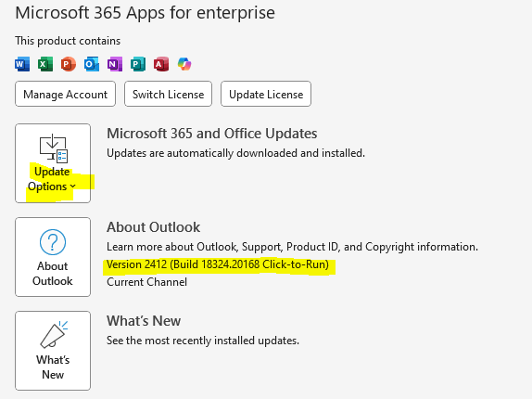
Task: Click the PowerPoint app icon
Action: (x=69, y=64)
